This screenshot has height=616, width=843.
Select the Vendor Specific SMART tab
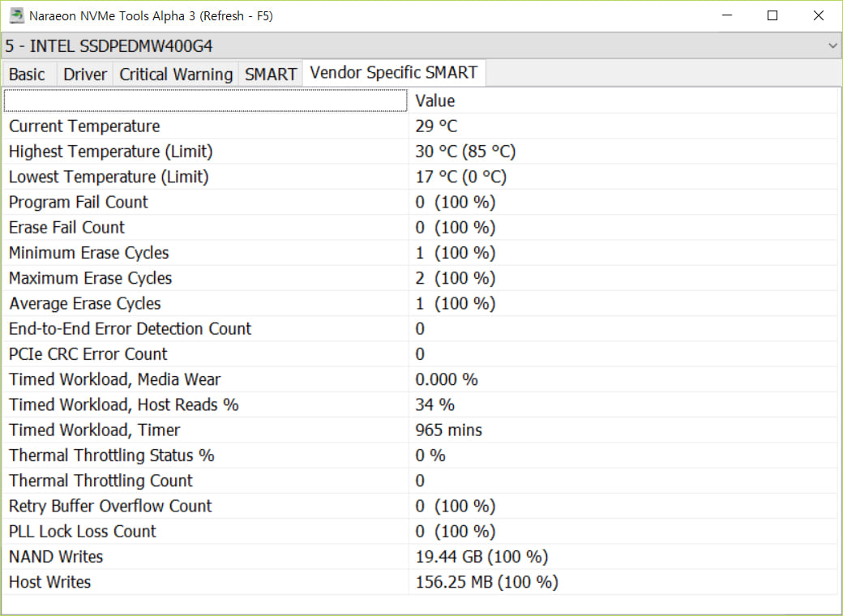tap(394, 73)
